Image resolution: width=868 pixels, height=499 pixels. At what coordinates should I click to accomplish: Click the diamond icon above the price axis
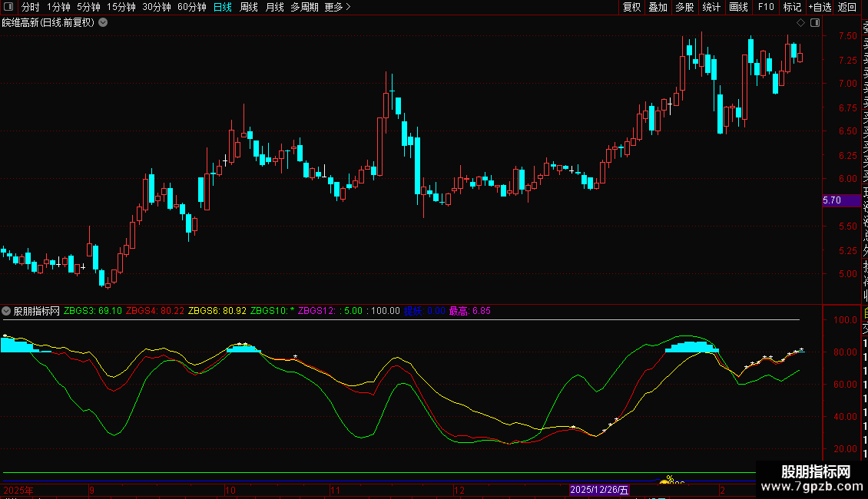(x=800, y=22)
